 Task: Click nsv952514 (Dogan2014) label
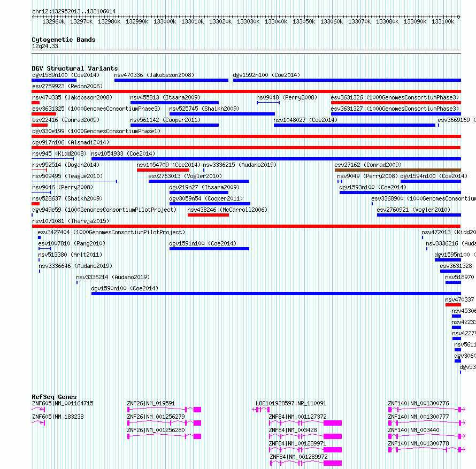(x=66, y=165)
